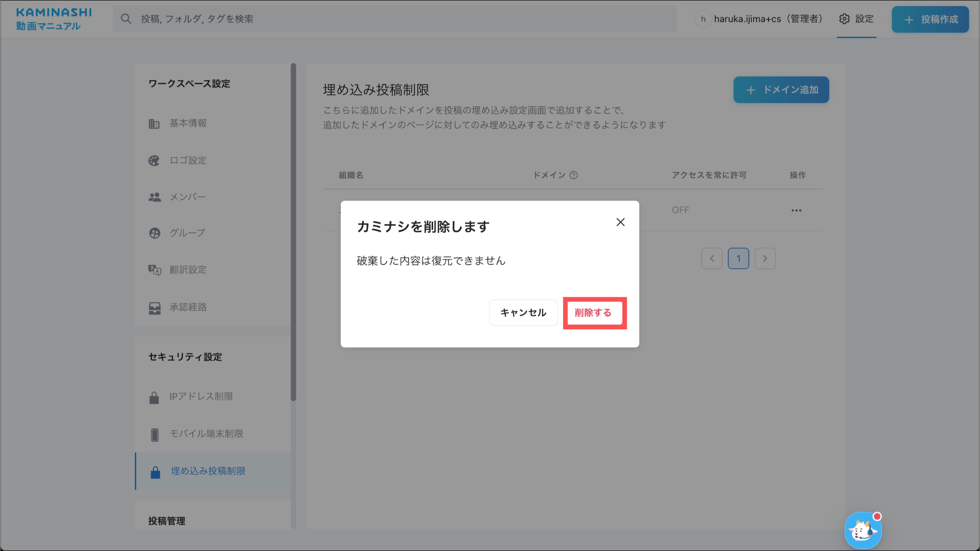Click the red 削除する delete button
980x551 pixels.
coord(593,313)
